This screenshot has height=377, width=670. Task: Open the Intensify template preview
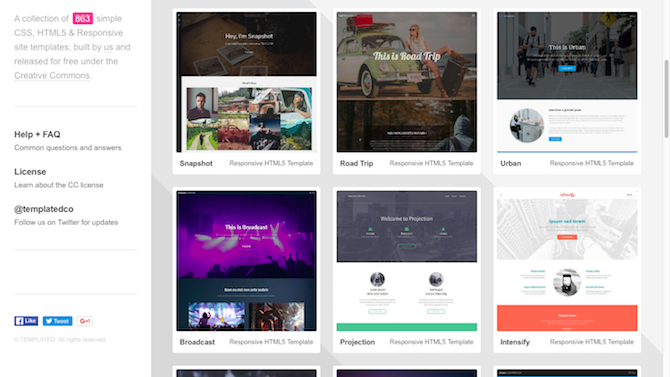pos(567,261)
